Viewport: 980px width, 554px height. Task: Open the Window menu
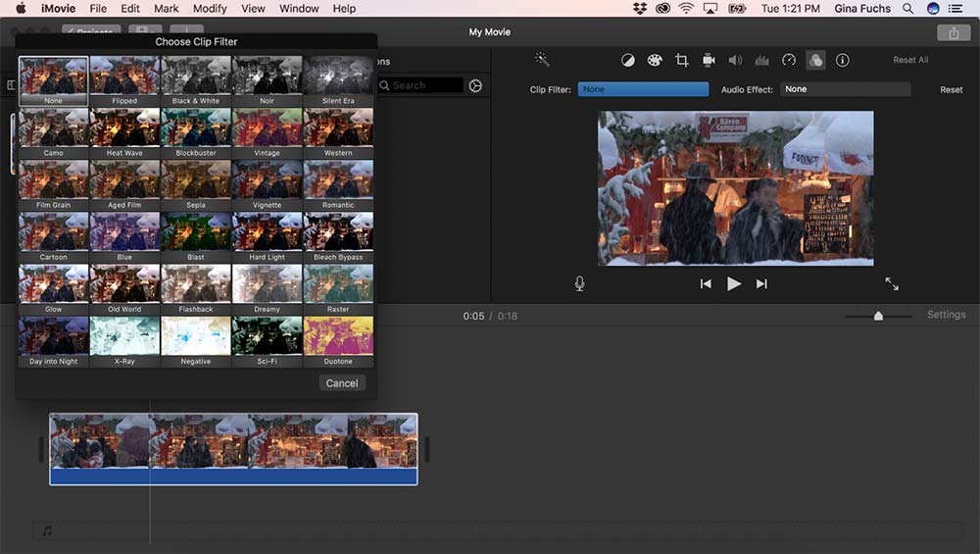[299, 8]
